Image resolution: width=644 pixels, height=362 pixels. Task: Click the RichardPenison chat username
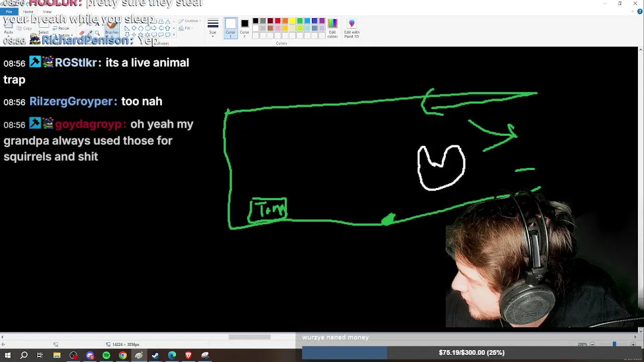[85, 40]
